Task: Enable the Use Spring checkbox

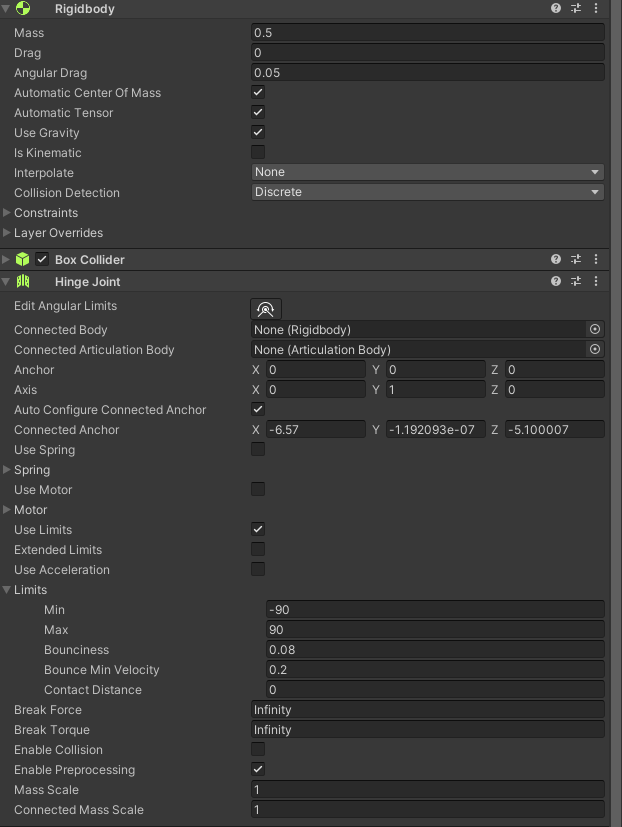Action: pyautogui.click(x=258, y=449)
